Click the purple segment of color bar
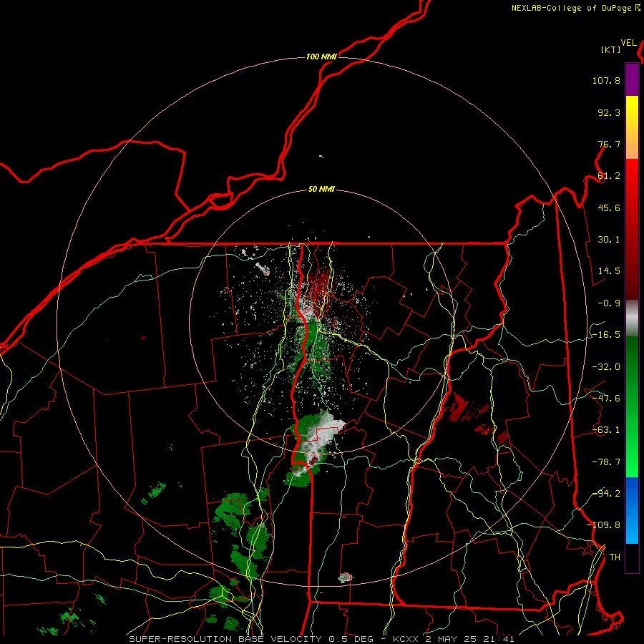 click(632, 80)
